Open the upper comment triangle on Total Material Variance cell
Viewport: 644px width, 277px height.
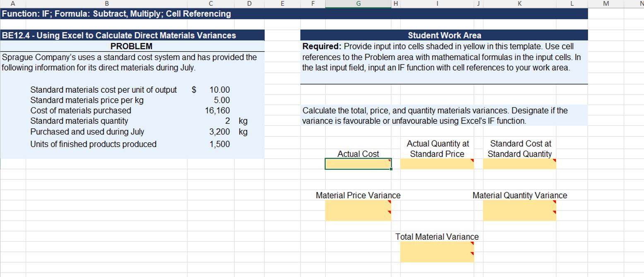pyautogui.click(x=472, y=244)
